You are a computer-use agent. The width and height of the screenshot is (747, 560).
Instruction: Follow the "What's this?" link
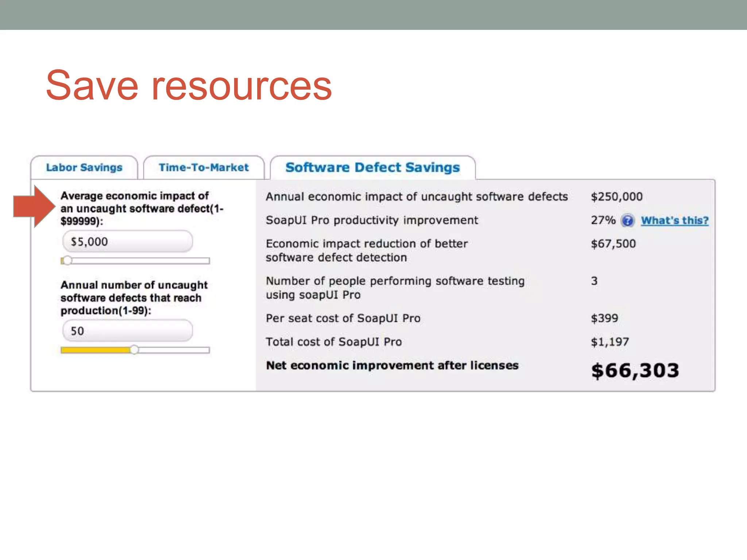click(675, 221)
